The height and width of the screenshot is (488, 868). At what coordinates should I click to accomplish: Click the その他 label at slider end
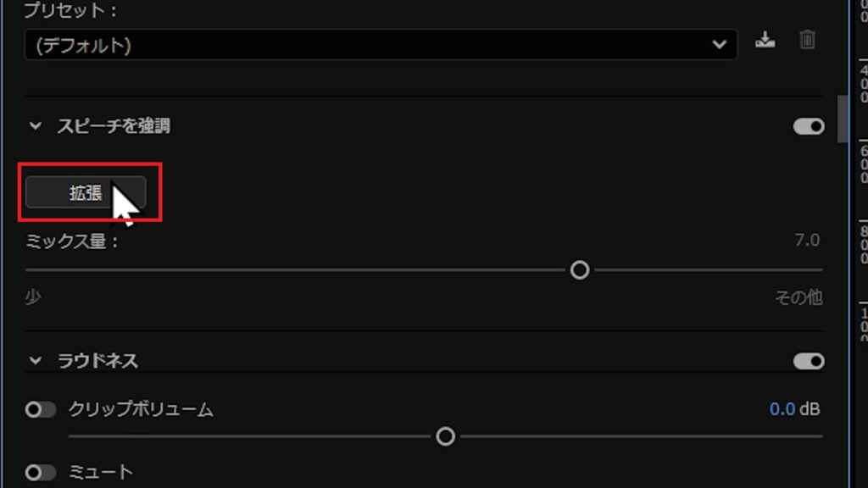798,298
